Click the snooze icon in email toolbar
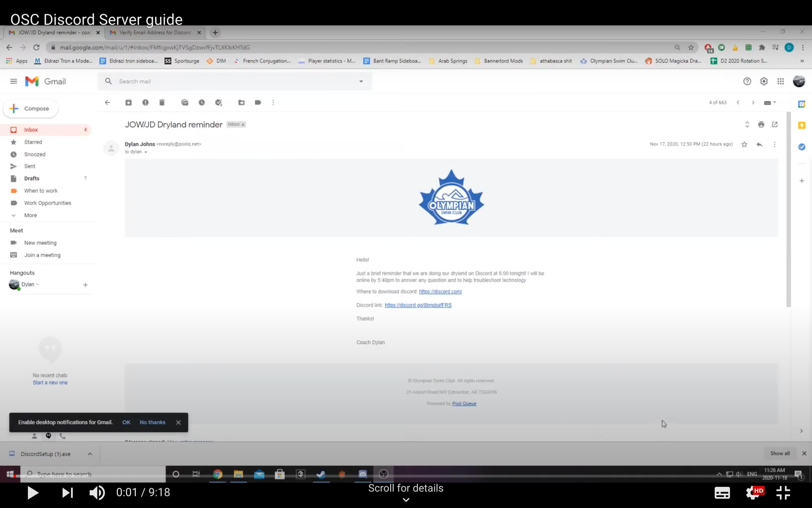The image size is (812, 508). 201,102
